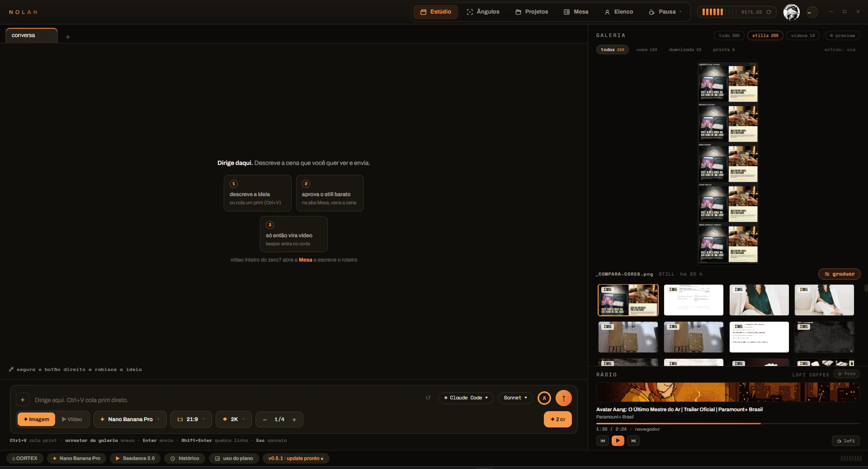Open the large gallery preview image
Image resolution: width=868 pixels, height=469 pixels.
[x=728, y=163]
